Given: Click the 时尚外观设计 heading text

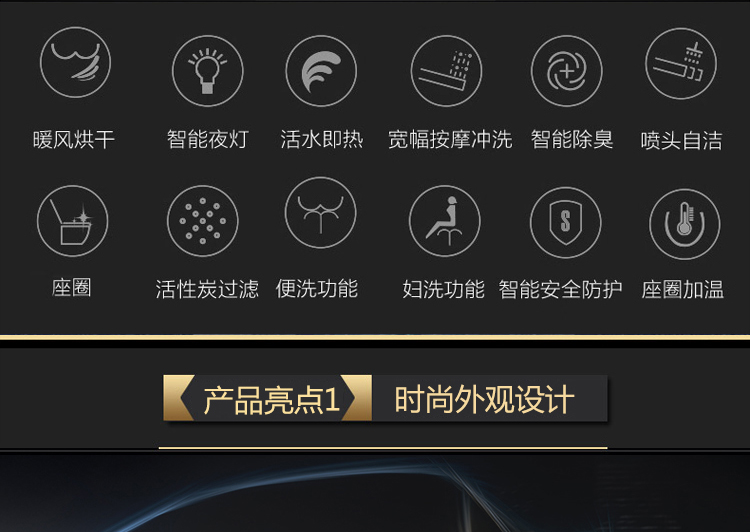Looking at the screenshot, I should click(484, 399).
